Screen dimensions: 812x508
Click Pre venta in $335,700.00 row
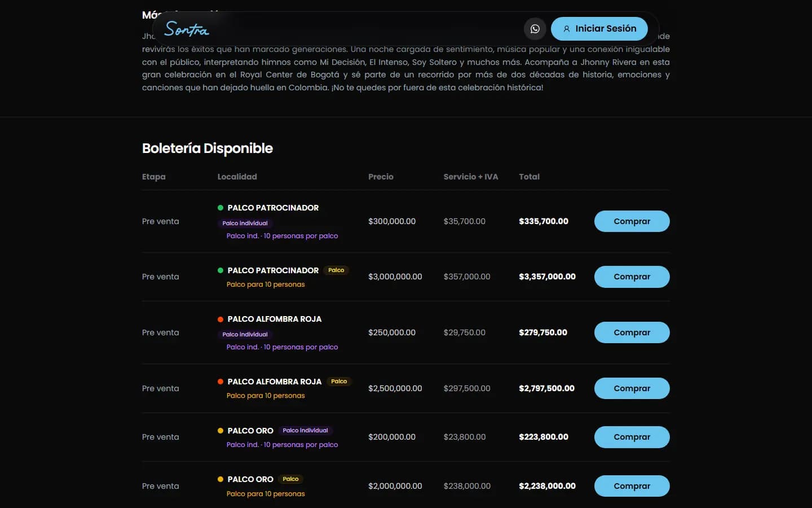coord(160,221)
